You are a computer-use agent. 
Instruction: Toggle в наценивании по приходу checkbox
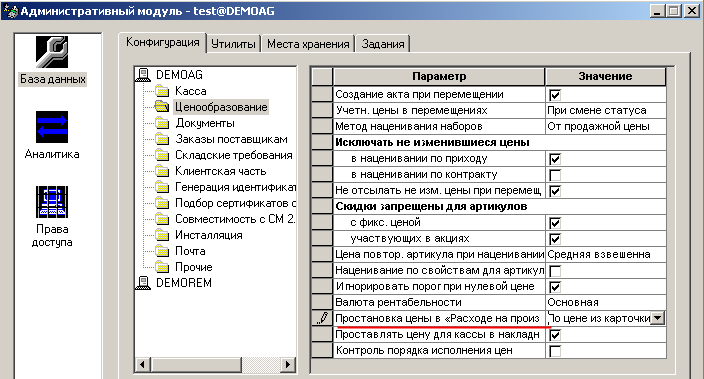[x=555, y=159]
